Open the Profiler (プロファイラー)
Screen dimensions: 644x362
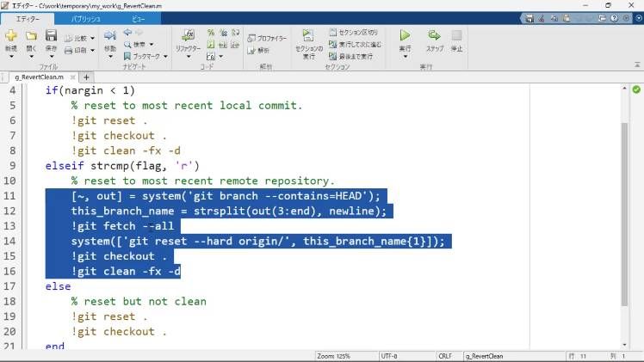(267, 38)
